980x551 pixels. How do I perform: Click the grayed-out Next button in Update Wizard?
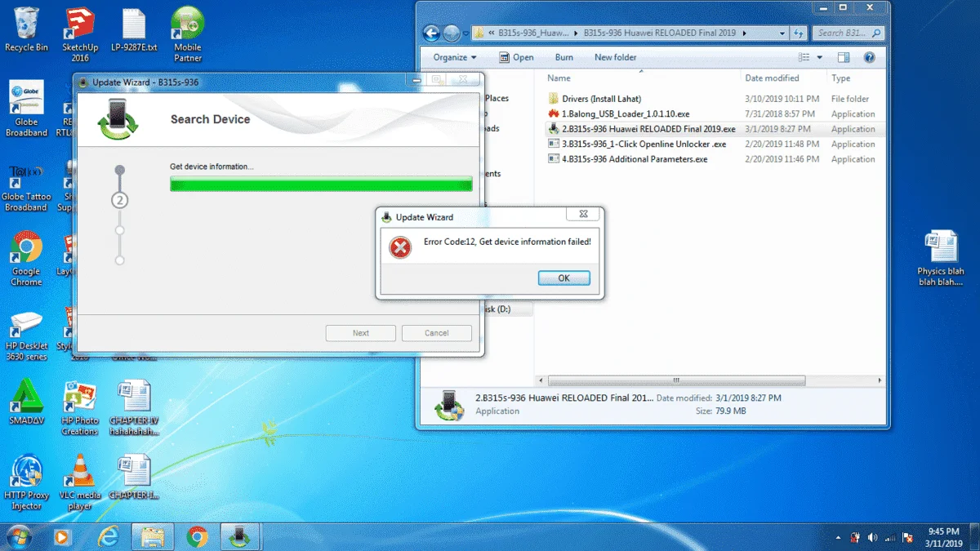[x=361, y=333]
